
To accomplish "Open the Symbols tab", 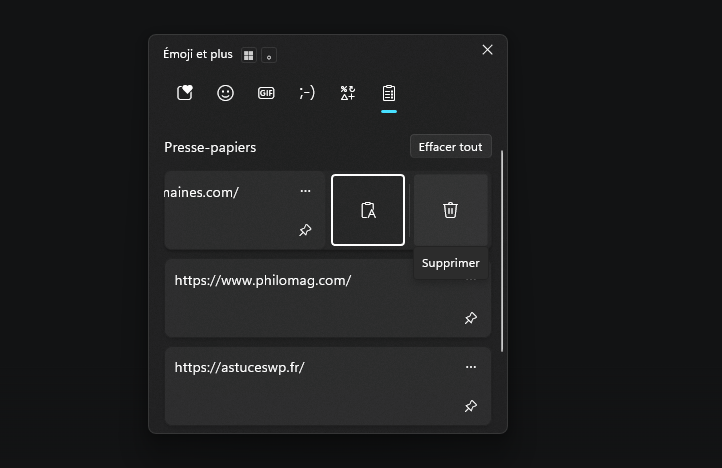I will coord(348,93).
